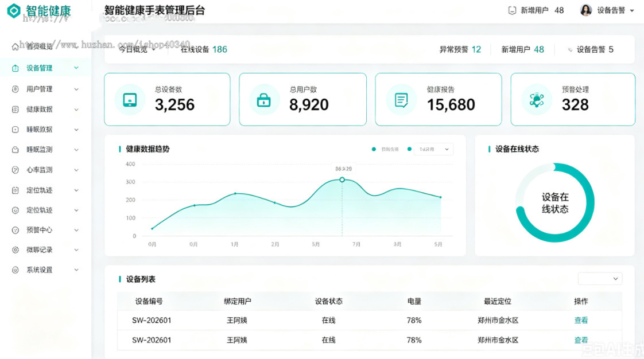Click the small icon before 设备告警 5

(570, 50)
